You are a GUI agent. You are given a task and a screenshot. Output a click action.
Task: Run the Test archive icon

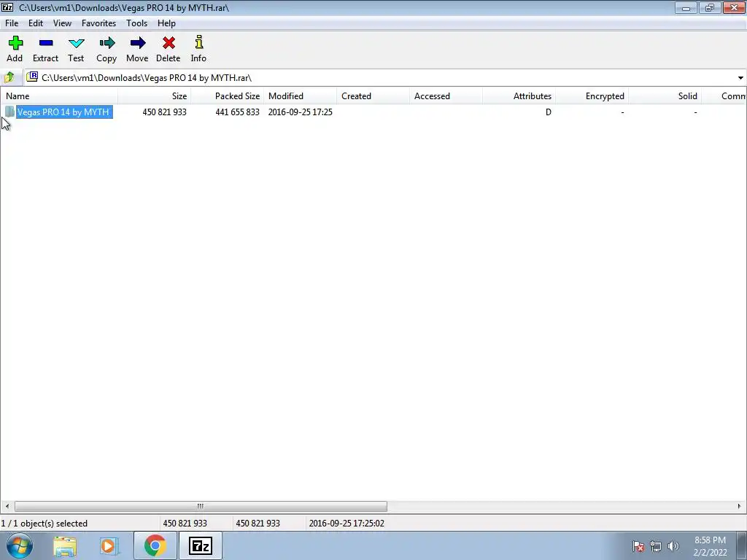click(x=76, y=43)
